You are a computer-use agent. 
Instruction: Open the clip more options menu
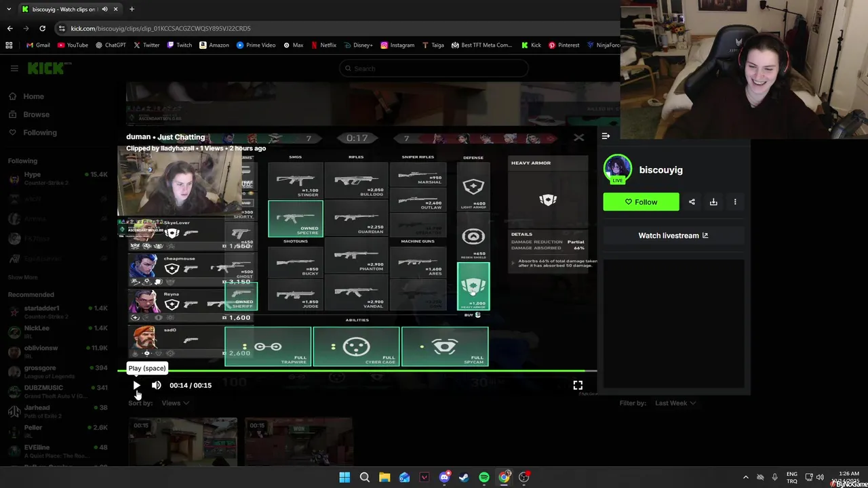click(x=735, y=202)
